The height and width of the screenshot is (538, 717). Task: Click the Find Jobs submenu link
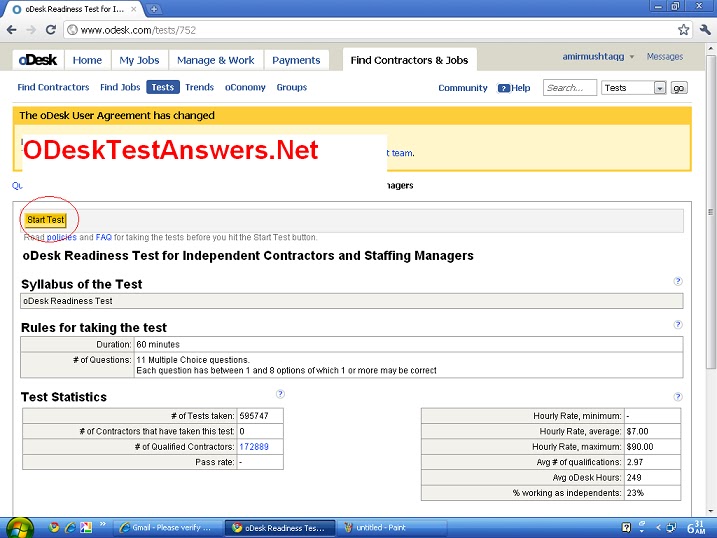(x=120, y=87)
